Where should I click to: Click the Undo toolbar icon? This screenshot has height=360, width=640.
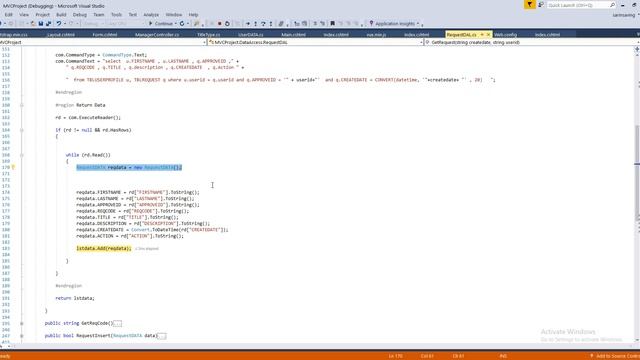59,24
